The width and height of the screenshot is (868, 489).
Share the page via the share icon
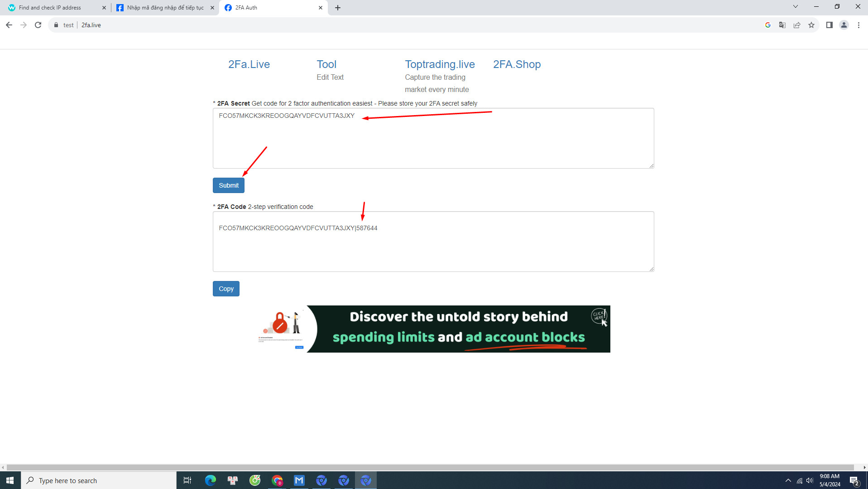[796, 25]
